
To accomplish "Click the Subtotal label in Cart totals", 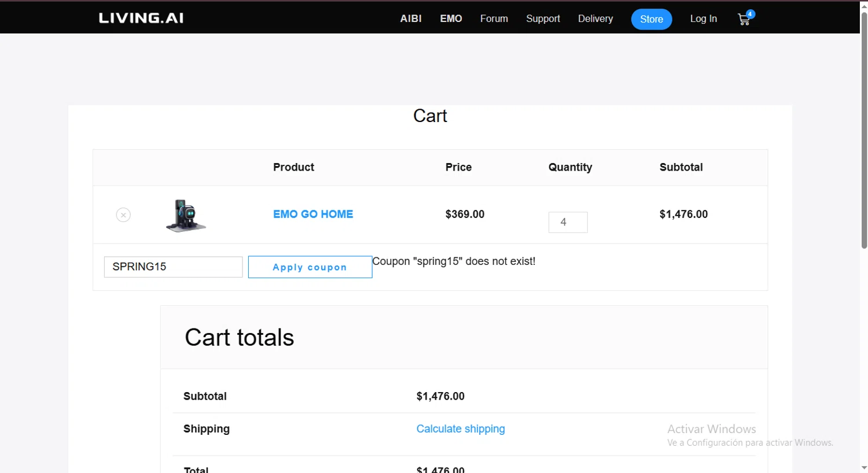I will point(205,396).
